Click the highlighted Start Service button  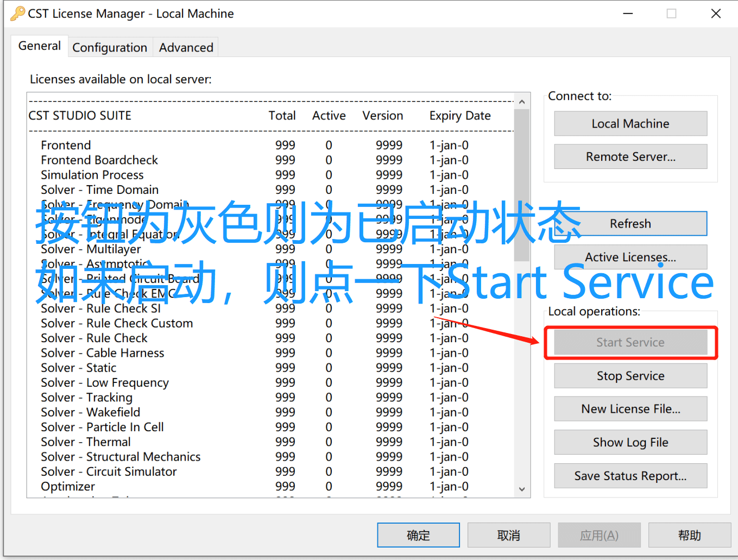[x=630, y=342]
